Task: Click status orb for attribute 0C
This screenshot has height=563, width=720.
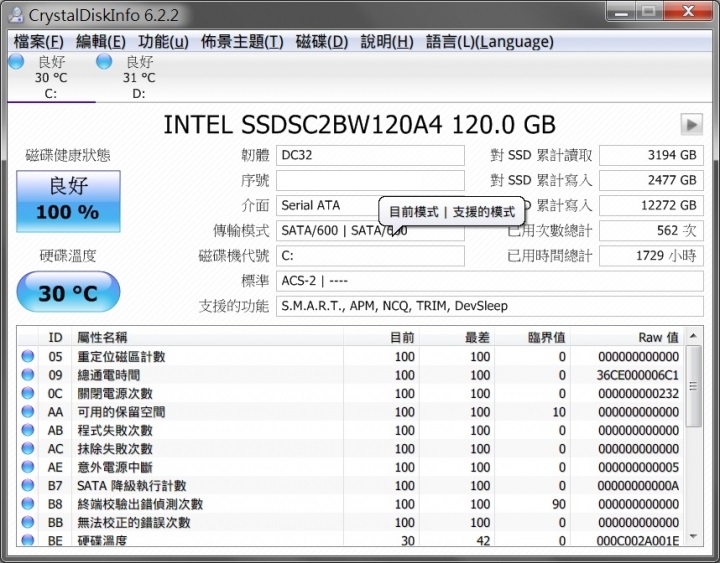Action: point(28,393)
